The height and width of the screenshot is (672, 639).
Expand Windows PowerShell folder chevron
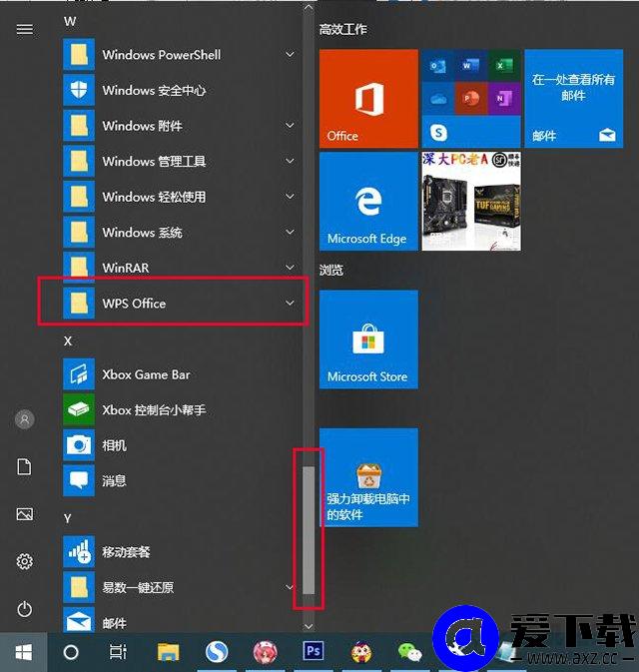[x=291, y=55]
